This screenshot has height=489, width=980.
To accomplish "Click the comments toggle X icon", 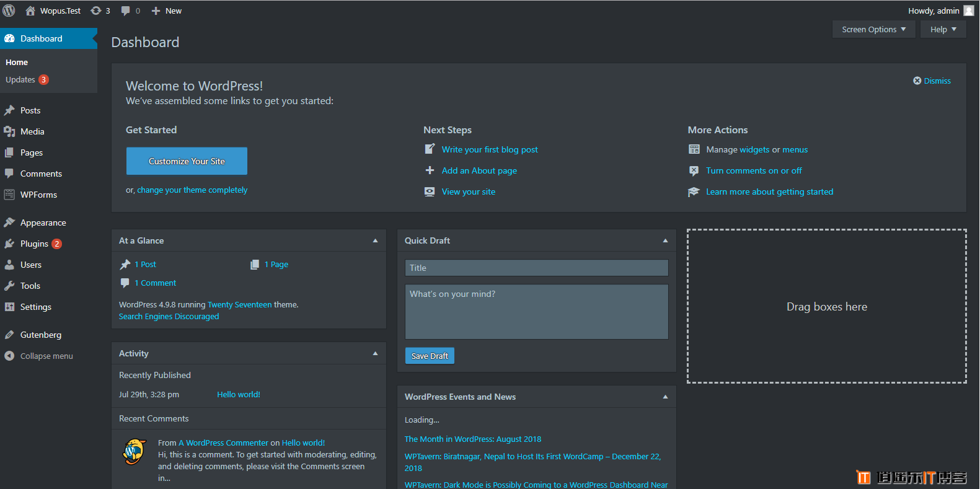I will tap(694, 170).
